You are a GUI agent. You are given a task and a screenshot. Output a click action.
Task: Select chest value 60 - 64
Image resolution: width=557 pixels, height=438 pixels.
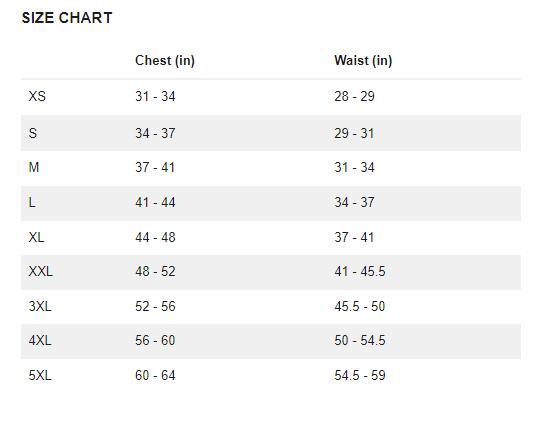(x=155, y=375)
